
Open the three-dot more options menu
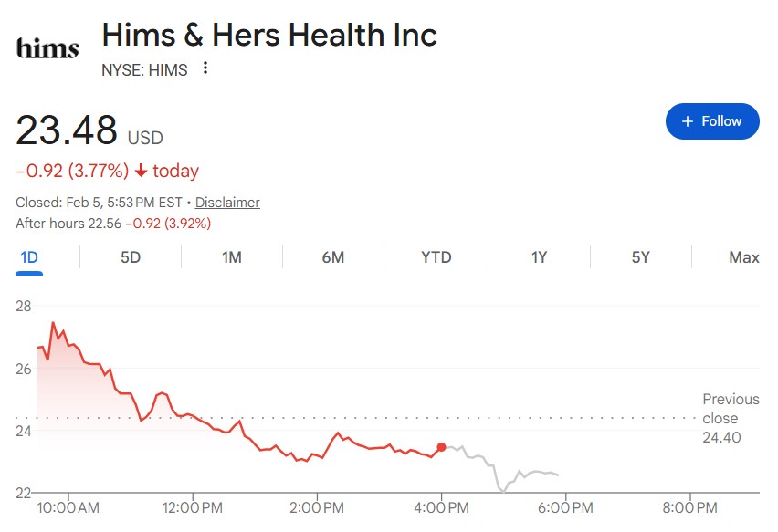pos(205,68)
